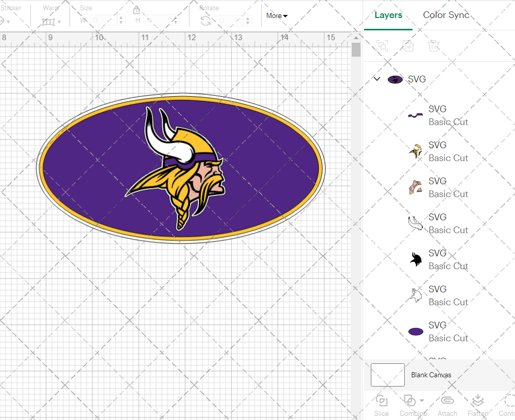Viewport: 515px width, 420px height.
Task: Click the Delete trash can icon
Action: [434, 46]
